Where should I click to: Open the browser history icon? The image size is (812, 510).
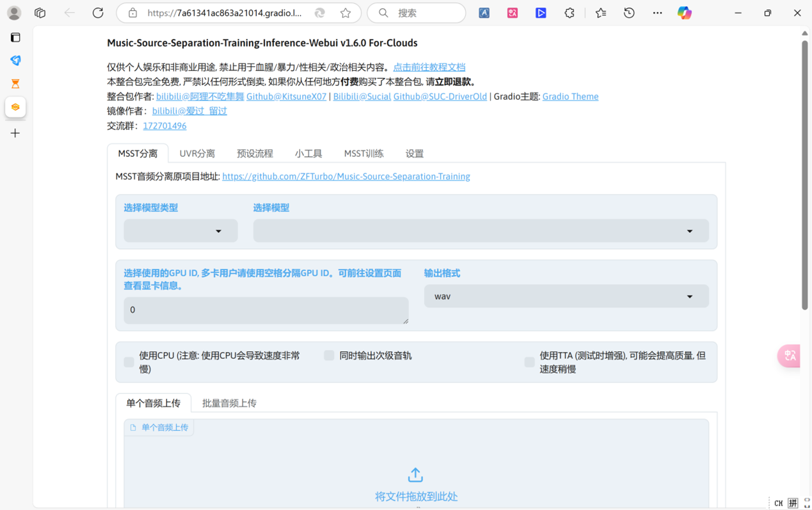(x=629, y=13)
